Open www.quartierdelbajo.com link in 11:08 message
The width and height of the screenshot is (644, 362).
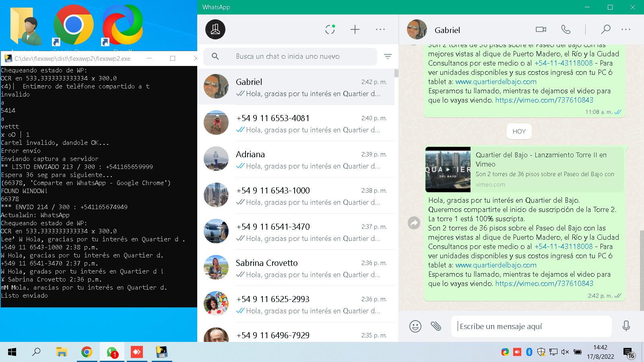496,81
